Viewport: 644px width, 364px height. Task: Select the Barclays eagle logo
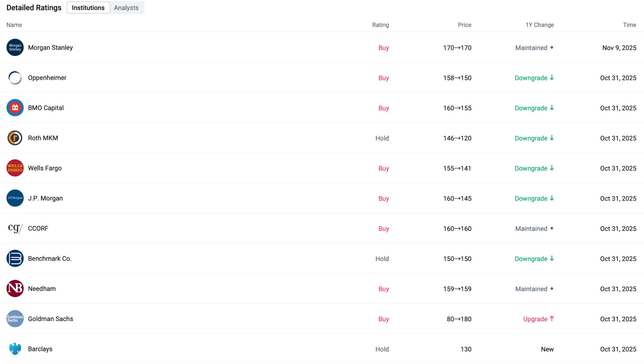tap(15, 349)
